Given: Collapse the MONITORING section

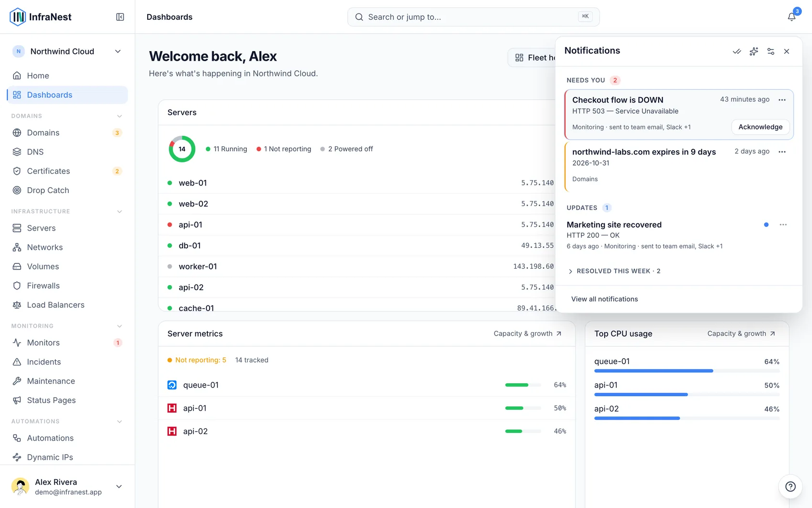Looking at the screenshot, I should click(119, 326).
